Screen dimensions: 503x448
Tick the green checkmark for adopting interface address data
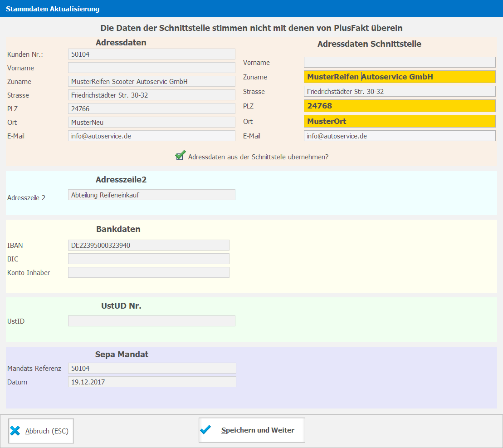point(180,156)
